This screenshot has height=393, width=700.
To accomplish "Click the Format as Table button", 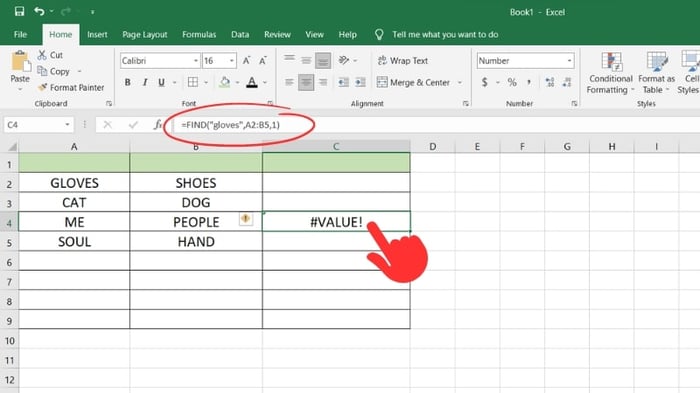I will pos(656,73).
